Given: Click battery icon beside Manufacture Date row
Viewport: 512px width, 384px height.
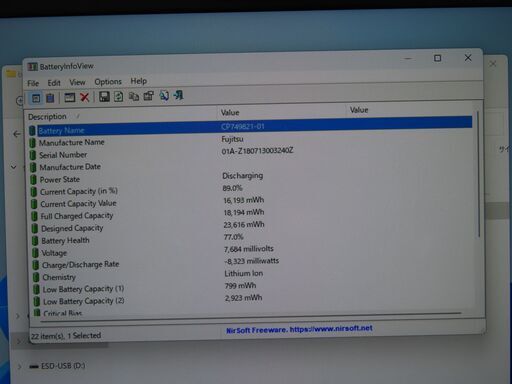Looking at the screenshot, I should tap(33, 167).
